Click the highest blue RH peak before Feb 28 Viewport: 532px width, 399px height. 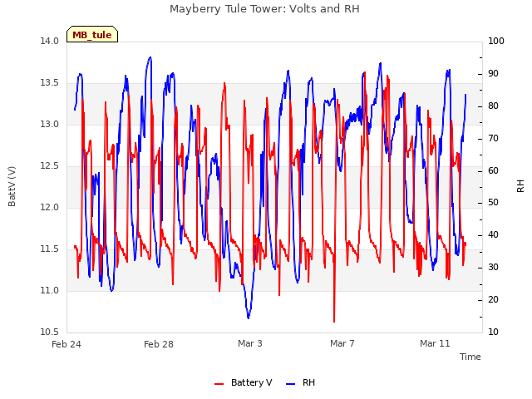pos(150,57)
